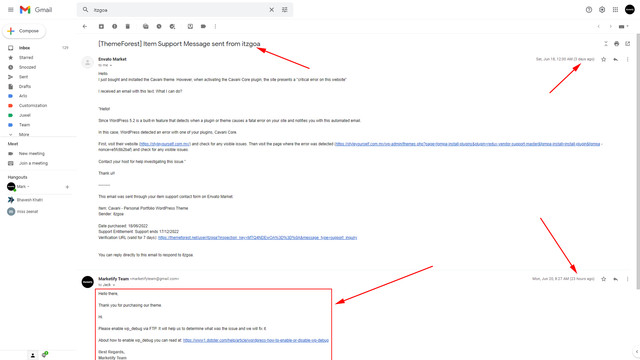The width and height of the screenshot is (640, 360).
Task: Go to the older conversation arrow
Action: point(610,27)
